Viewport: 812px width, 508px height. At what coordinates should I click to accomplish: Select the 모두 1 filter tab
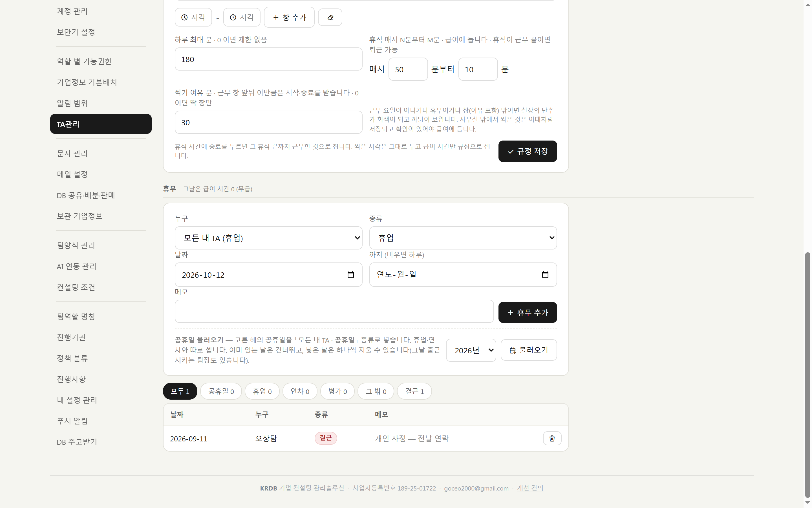(x=180, y=391)
